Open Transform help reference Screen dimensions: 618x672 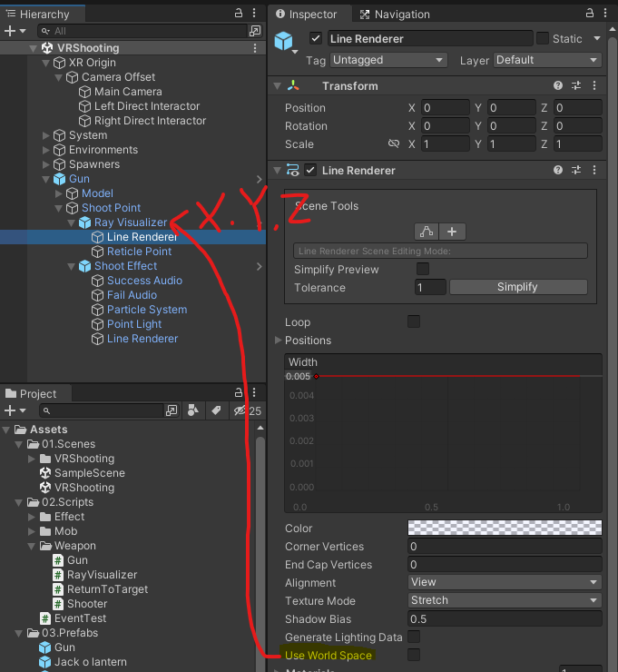(557, 85)
